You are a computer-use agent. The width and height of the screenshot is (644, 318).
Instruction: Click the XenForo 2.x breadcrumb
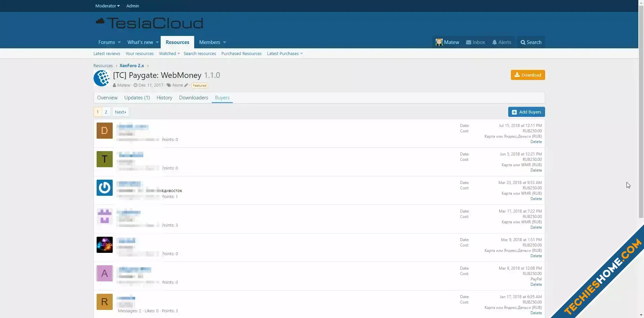coord(132,66)
